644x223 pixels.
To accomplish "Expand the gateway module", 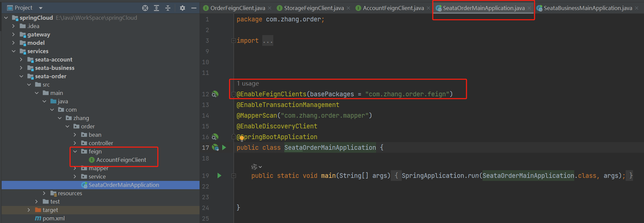I will click(13, 34).
